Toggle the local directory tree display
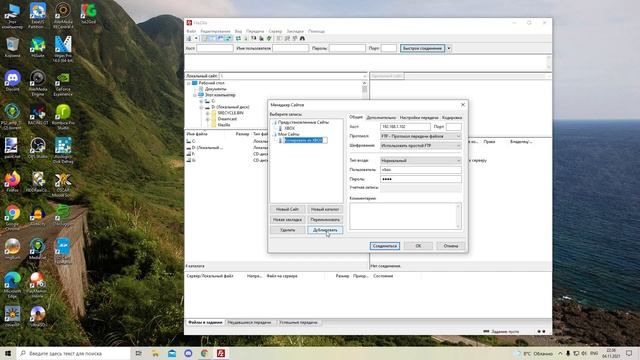Image resolution: width=640 pixels, height=360 pixels. [x=213, y=38]
